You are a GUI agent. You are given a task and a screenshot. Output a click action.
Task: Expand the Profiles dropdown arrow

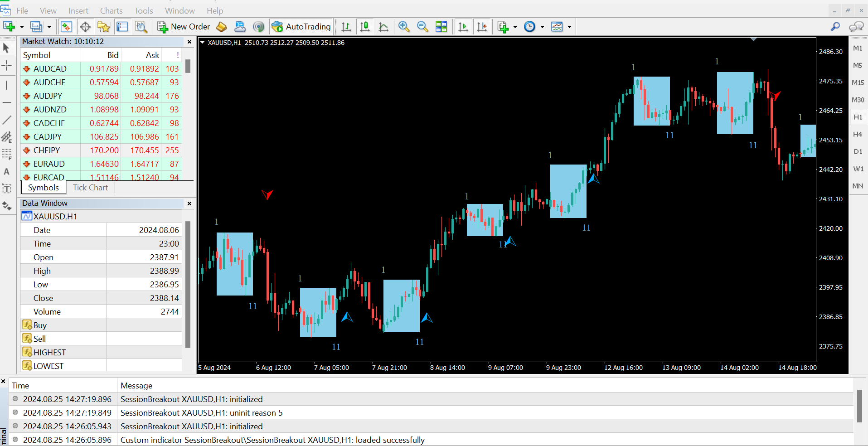coord(49,27)
